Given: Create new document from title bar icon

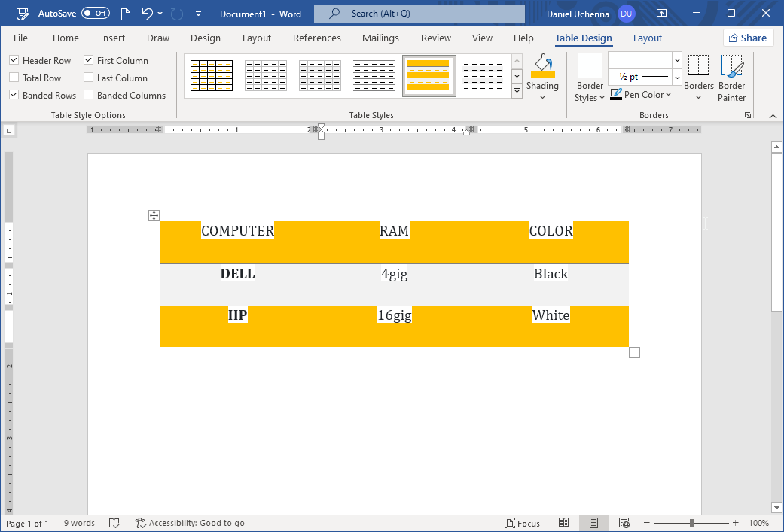Looking at the screenshot, I should click(x=126, y=14).
